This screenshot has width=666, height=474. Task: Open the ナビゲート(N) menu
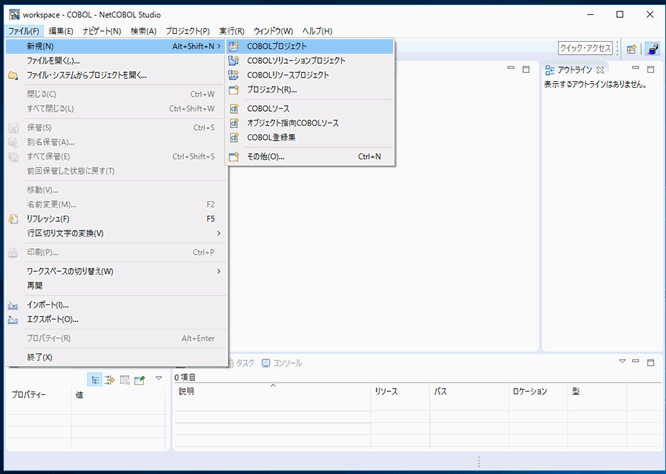point(102,31)
